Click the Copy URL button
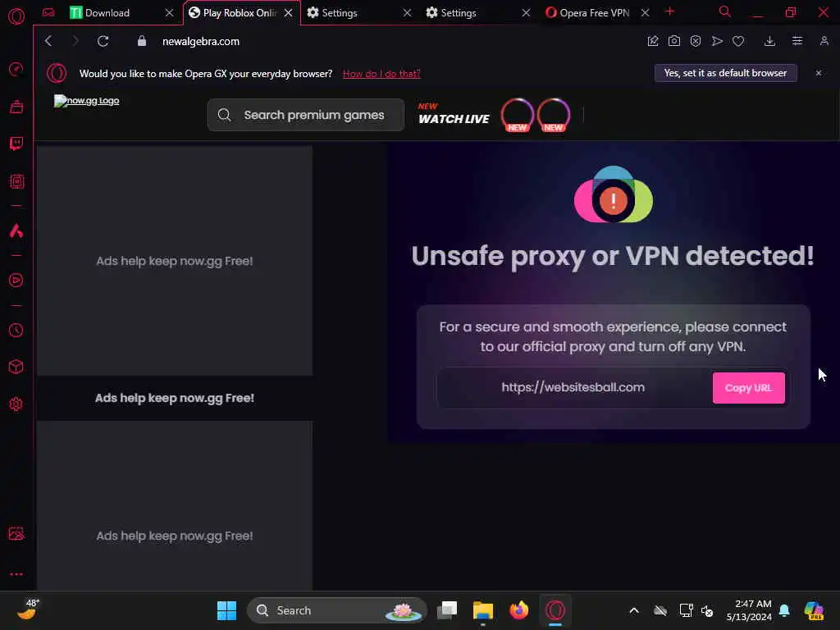Image resolution: width=840 pixels, height=630 pixels. [748, 388]
